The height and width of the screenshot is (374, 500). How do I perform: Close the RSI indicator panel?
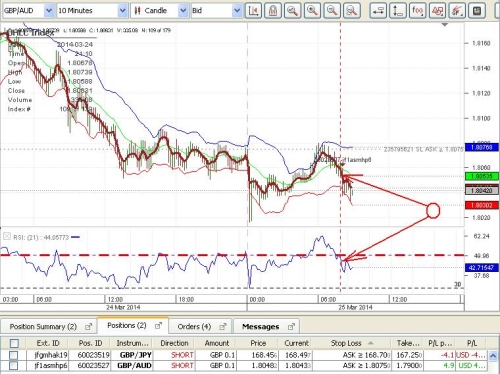[x=6, y=237]
